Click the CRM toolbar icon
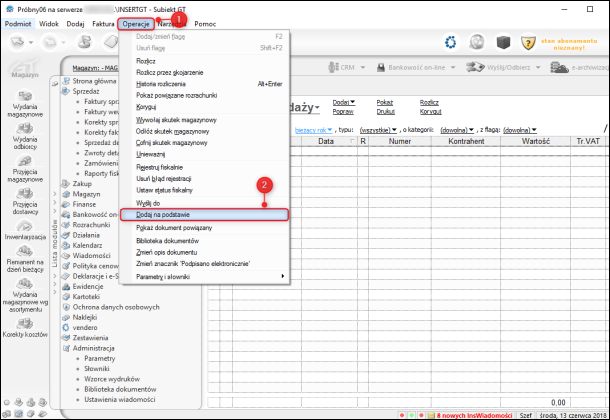 point(333,67)
